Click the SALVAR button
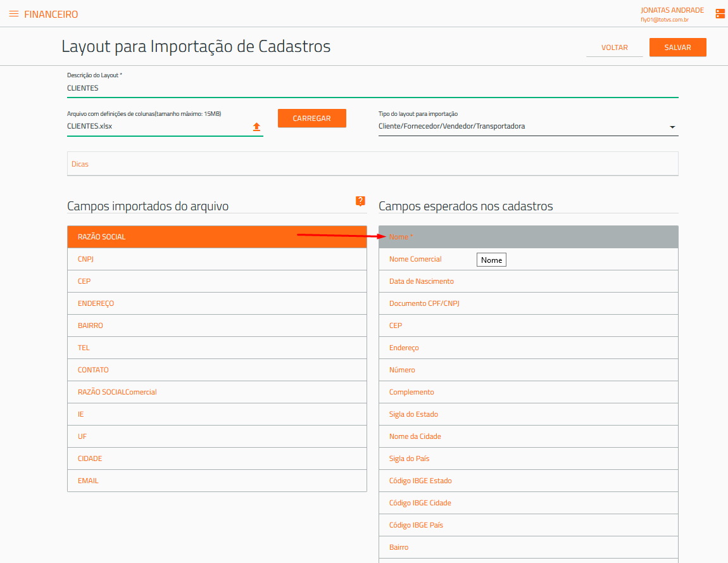 (x=678, y=47)
